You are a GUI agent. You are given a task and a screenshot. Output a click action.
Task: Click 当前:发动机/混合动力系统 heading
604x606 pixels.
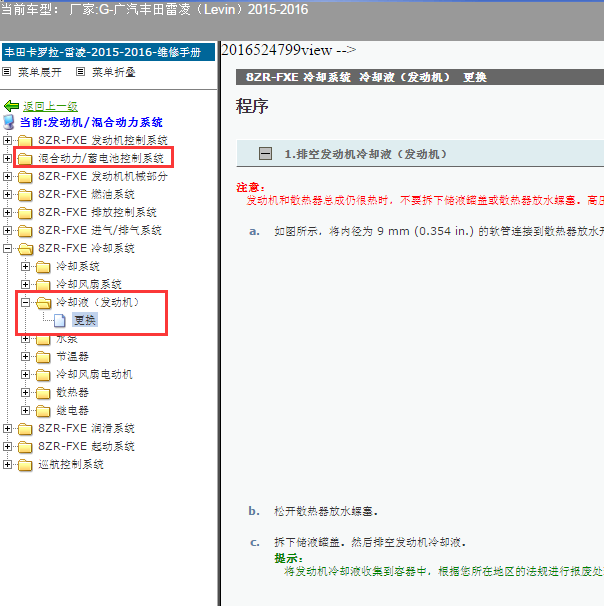point(91,123)
